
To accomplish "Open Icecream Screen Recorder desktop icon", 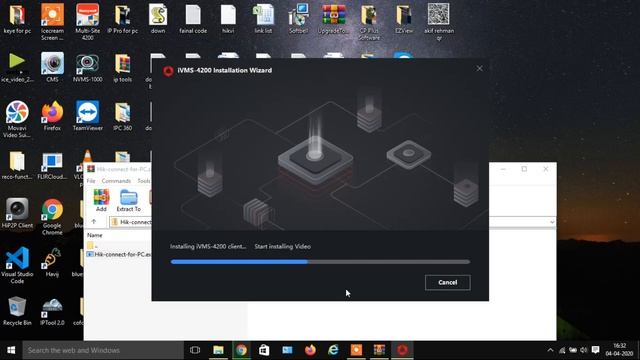I will point(52,22).
